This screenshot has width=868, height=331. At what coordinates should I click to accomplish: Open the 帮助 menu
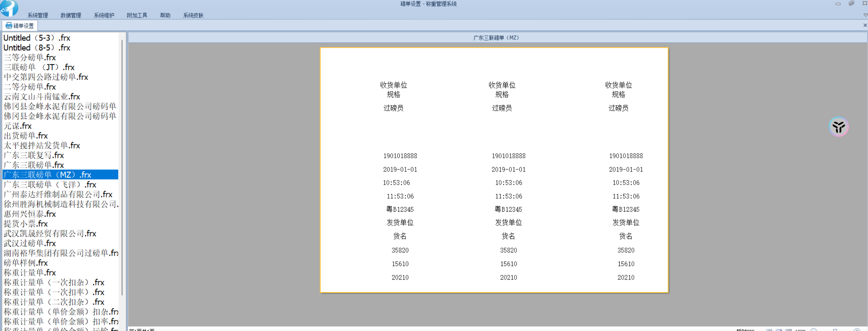point(165,15)
